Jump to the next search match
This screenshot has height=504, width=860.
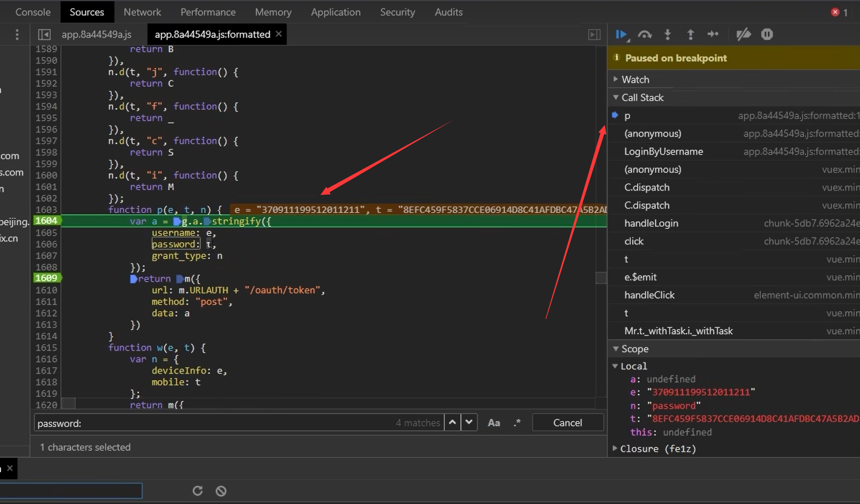pyautogui.click(x=469, y=423)
